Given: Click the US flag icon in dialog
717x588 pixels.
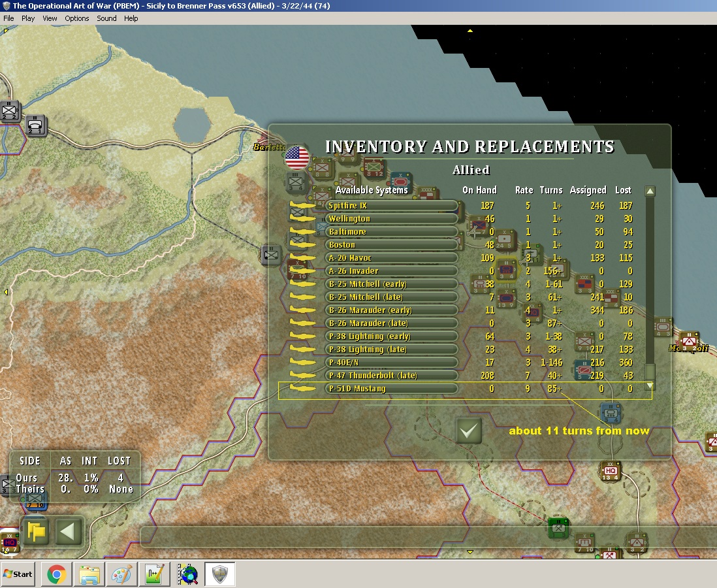Looking at the screenshot, I should click(296, 157).
